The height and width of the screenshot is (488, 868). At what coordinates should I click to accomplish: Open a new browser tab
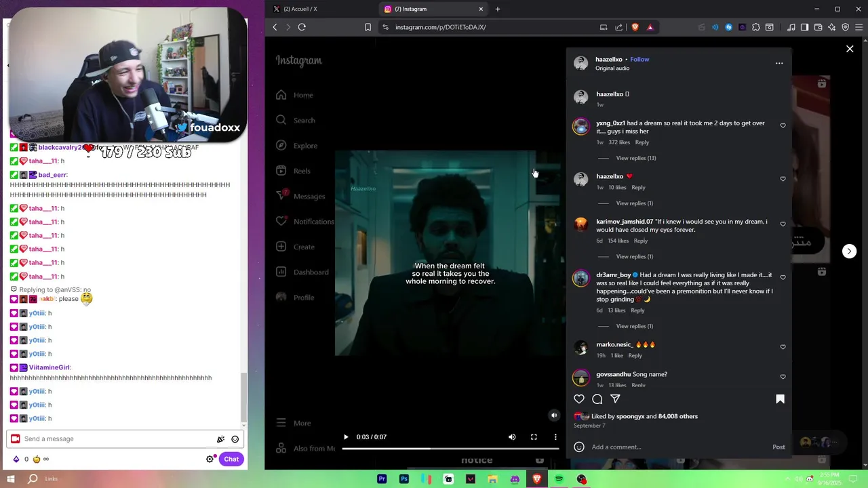498,9
